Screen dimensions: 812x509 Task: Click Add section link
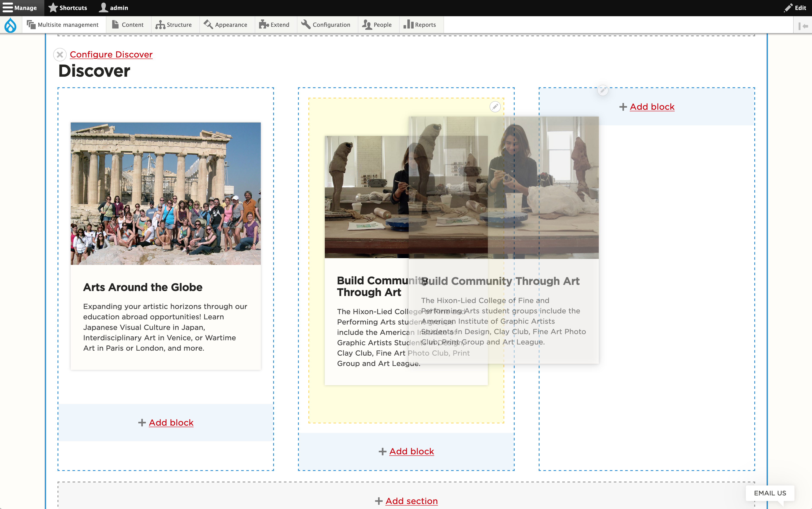(x=411, y=501)
